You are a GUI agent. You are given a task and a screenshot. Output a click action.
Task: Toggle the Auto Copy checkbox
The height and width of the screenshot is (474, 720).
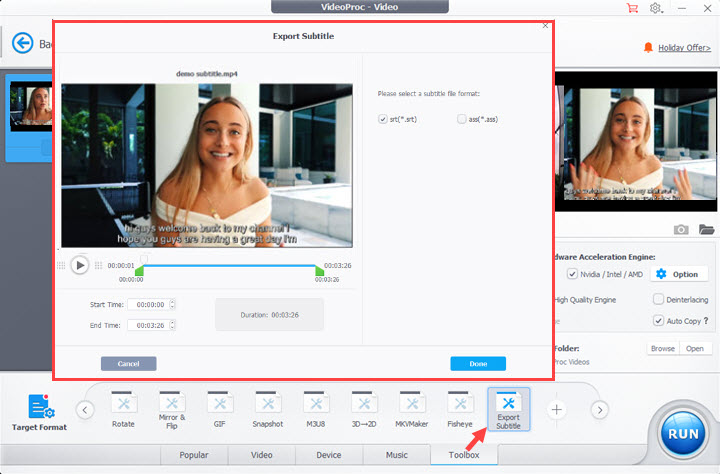[658, 321]
